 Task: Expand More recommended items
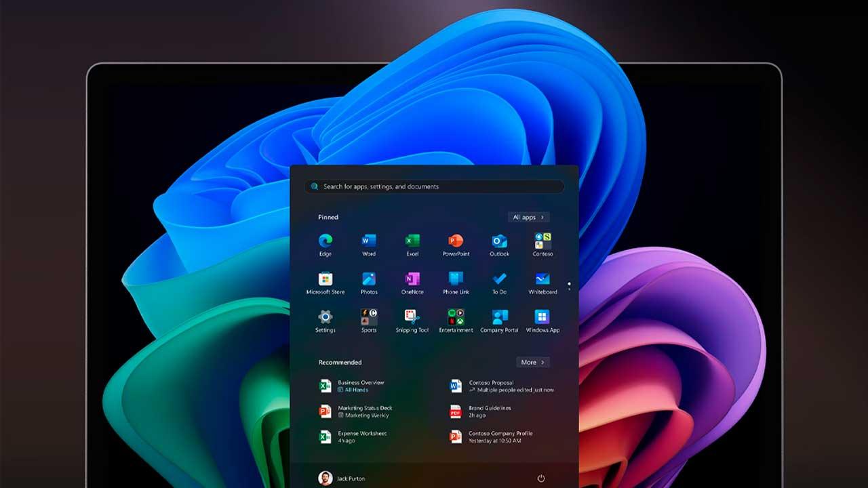click(x=533, y=362)
